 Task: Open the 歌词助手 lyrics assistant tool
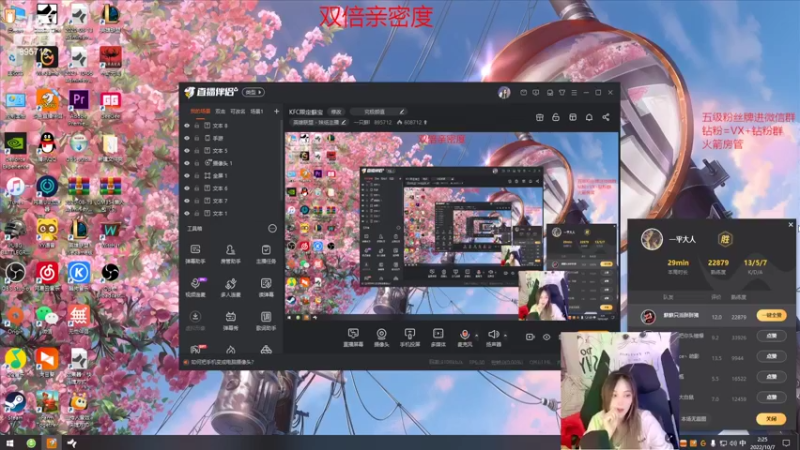pos(266,321)
